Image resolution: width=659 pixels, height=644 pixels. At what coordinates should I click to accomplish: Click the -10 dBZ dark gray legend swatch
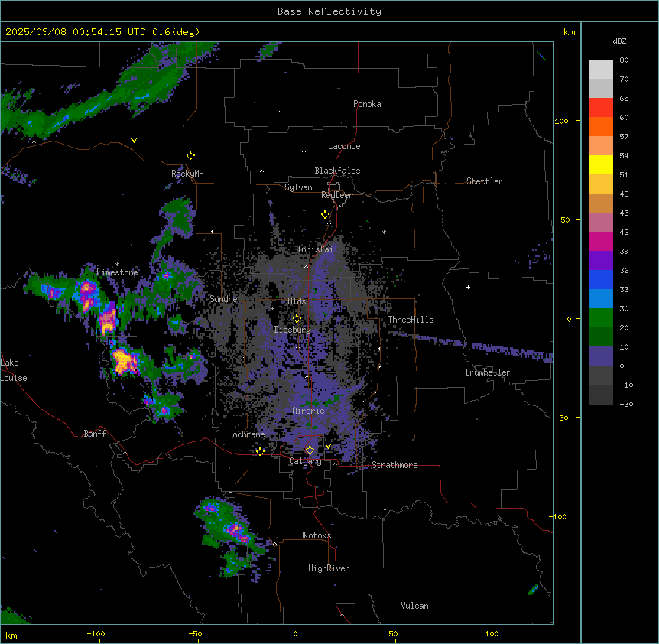(x=601, y=395)
